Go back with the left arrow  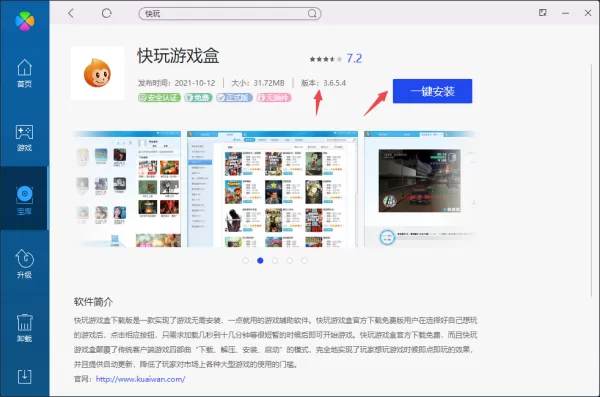click(71, 13)
